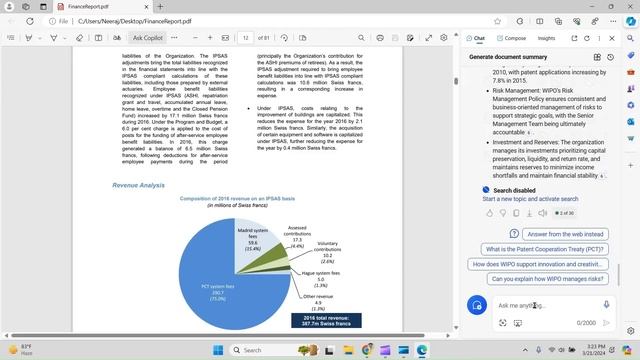The image size is (640, 360).
Task: Click the Add text tool in PDF toolbar
Action: pos(98,38)
